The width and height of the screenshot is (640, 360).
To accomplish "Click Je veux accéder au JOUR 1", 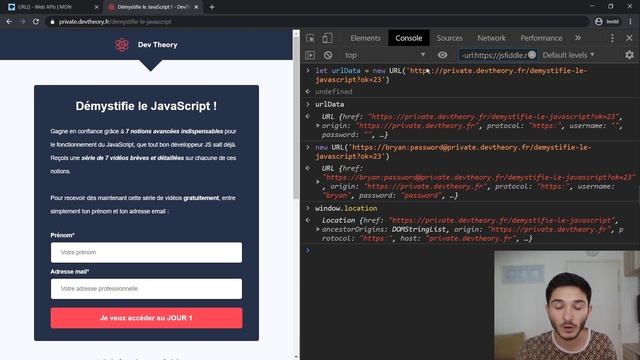I will click(146, 318).
